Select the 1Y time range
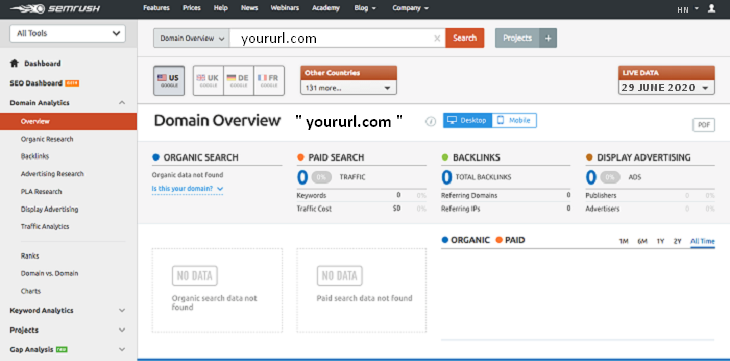Screen dimensions: 730x361 click(x=660, y=241)
